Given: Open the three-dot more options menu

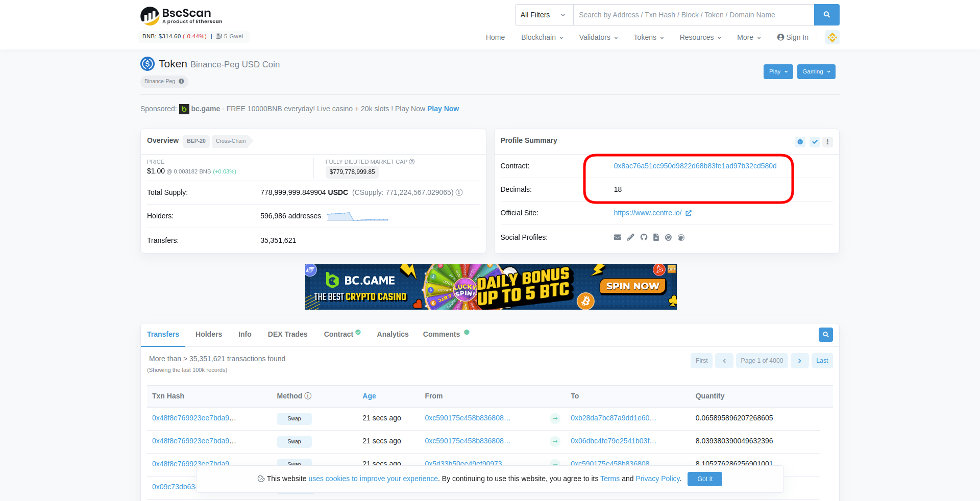Looking at the screenshot, I should point(827,142).
